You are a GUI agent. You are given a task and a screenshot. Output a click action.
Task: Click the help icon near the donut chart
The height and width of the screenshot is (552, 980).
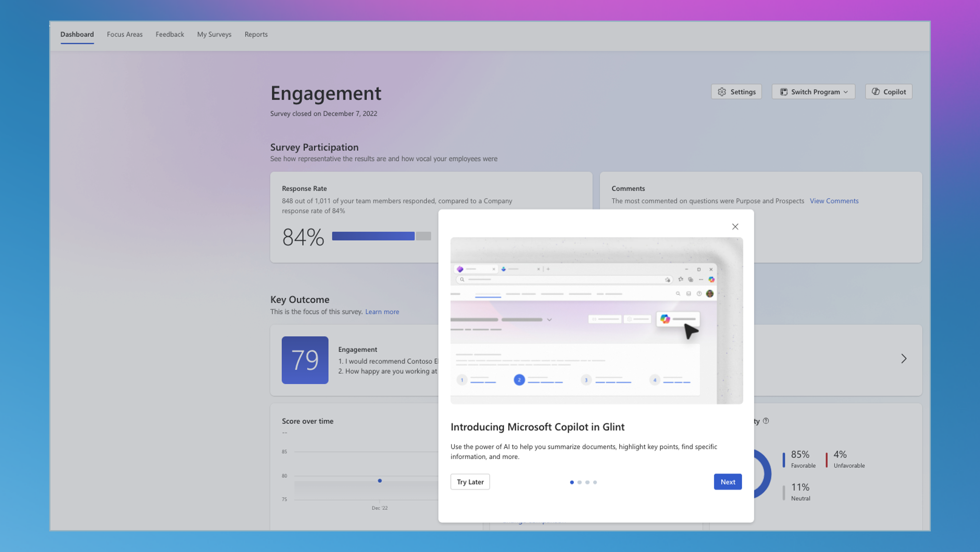[766, 421]
